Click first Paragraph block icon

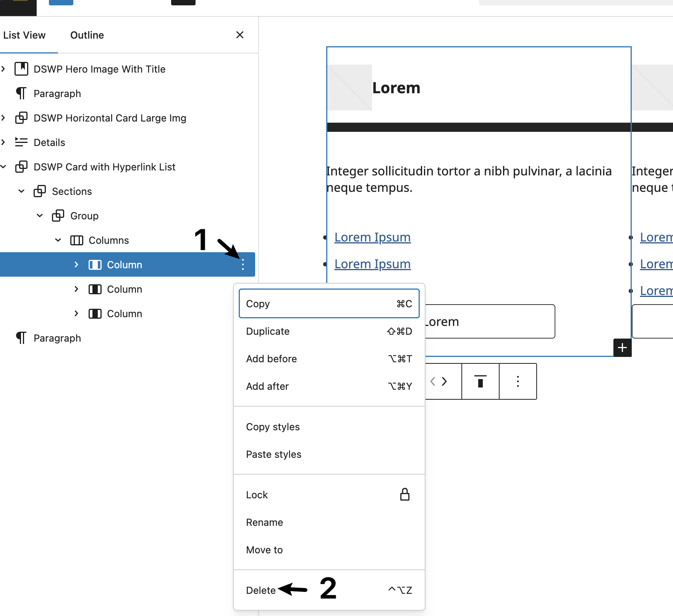click(21, 93)
